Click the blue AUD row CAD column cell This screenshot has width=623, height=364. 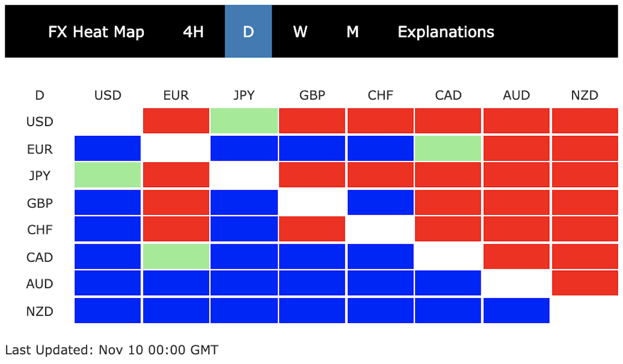click(448, 283)
